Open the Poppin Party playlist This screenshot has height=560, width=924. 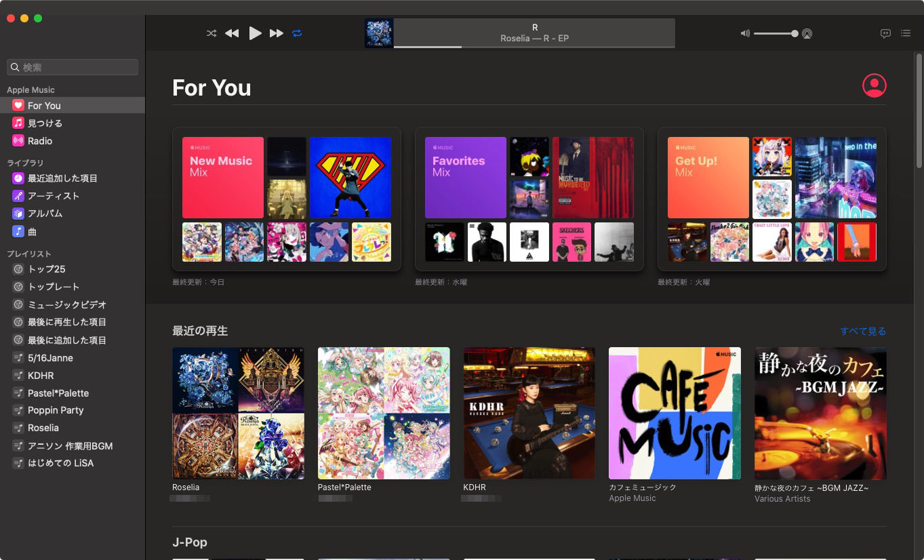point(73,410)
